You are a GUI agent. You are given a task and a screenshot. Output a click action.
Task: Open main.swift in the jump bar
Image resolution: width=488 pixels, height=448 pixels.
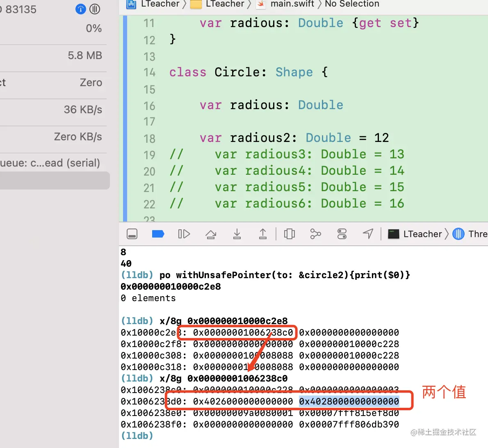click(285, 4)
